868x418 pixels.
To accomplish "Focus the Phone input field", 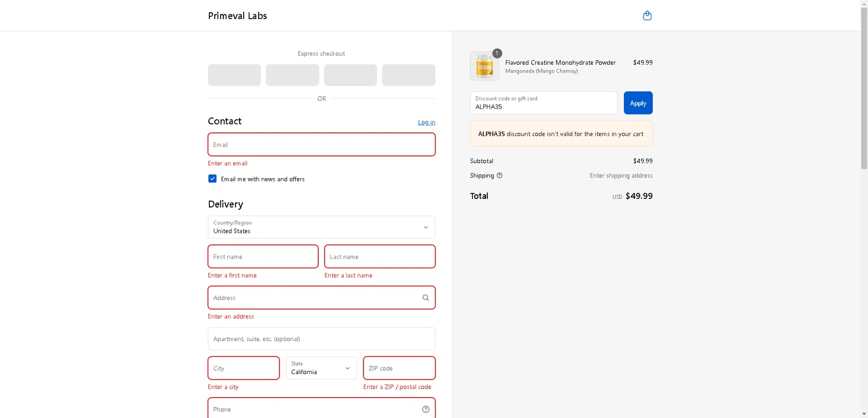I will point(322,408).
